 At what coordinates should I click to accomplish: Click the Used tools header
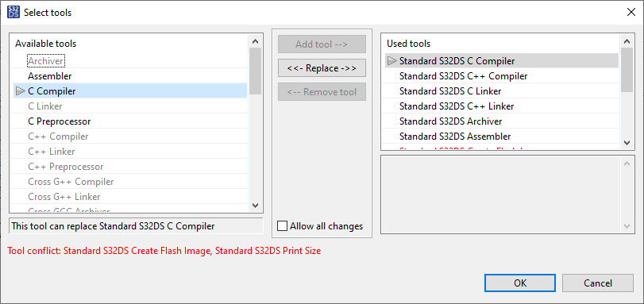[x=408, y=44]
